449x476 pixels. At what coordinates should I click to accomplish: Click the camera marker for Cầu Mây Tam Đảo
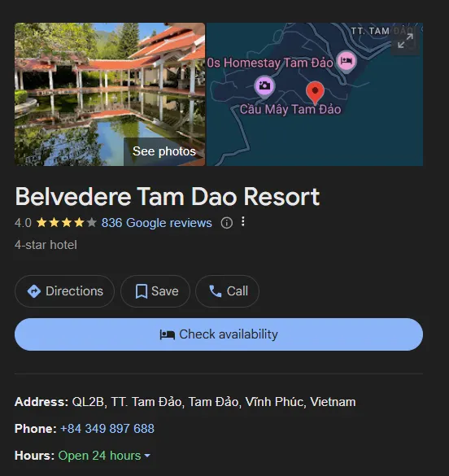click(x=264, y=87)
